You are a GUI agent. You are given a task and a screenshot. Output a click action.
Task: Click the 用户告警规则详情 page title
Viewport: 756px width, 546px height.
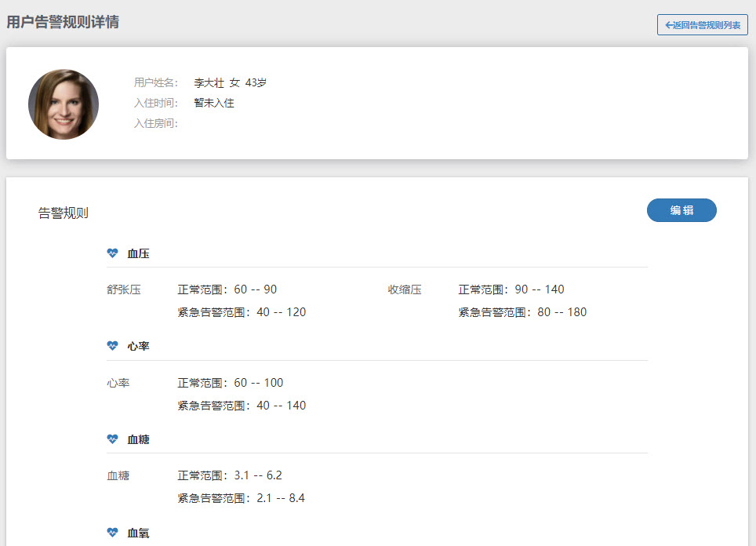pyautogui.click(x=63, y=23)
